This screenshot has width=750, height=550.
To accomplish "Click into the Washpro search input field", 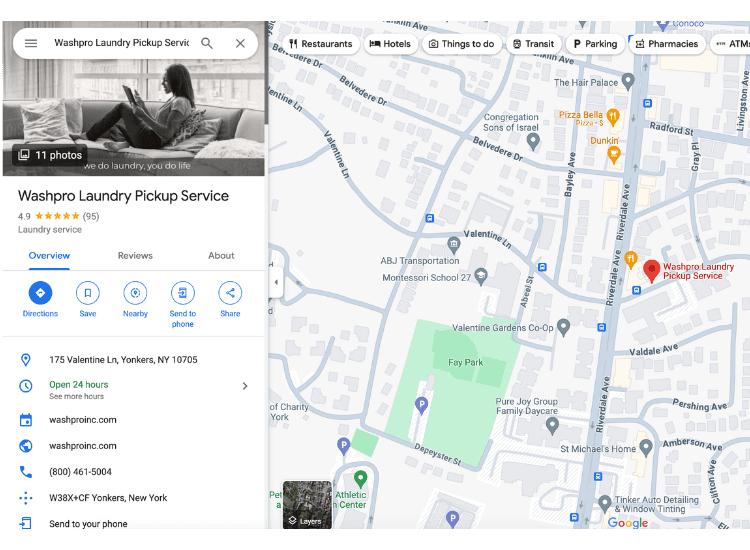I will pyautogui.click(x=121, y=43).
